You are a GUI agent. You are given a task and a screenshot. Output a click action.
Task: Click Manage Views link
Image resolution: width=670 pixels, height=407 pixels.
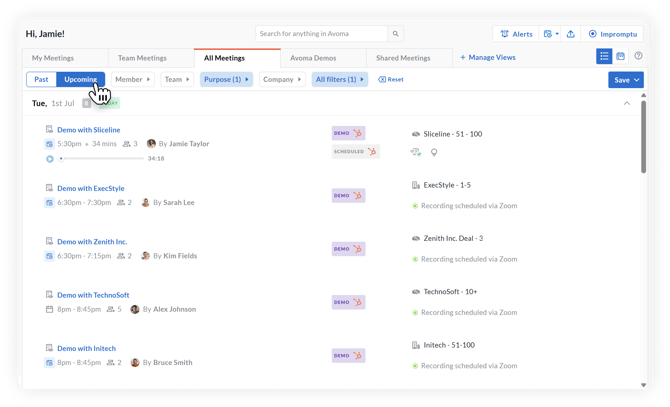tap(488, 57)
